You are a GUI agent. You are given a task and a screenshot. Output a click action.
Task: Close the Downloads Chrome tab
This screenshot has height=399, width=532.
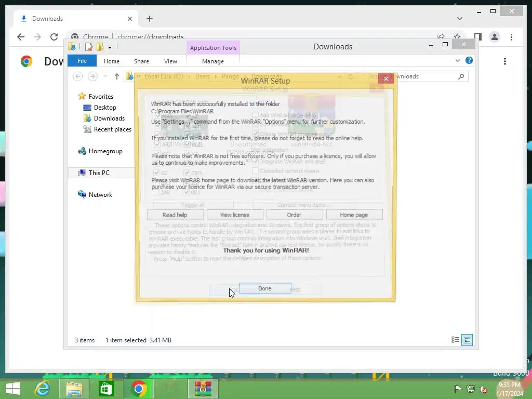129,19
